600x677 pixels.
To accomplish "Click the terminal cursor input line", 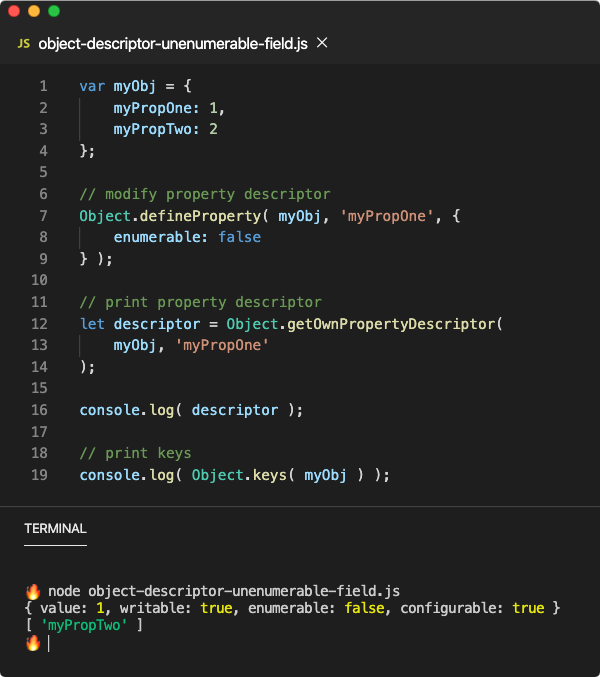I will (48, 643).
